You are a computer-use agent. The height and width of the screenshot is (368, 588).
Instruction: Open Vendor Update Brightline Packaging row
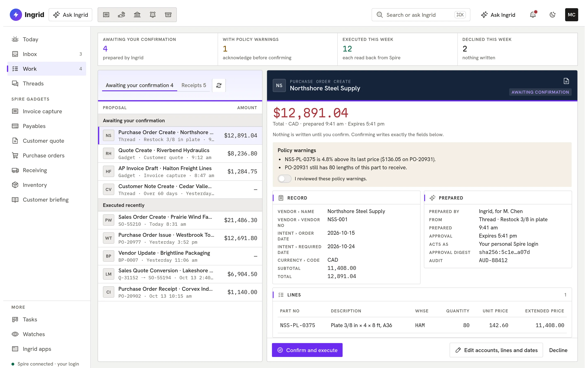(x=180, y=256)
